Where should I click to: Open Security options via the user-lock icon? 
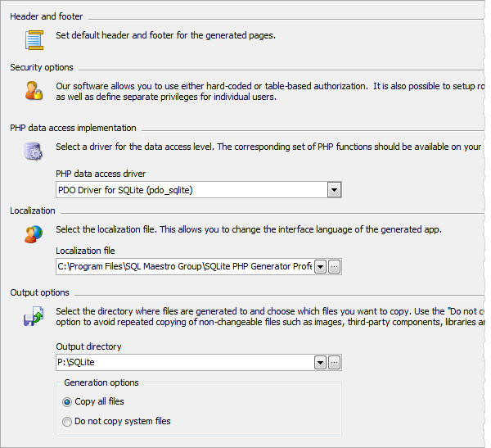click(34, 89)
